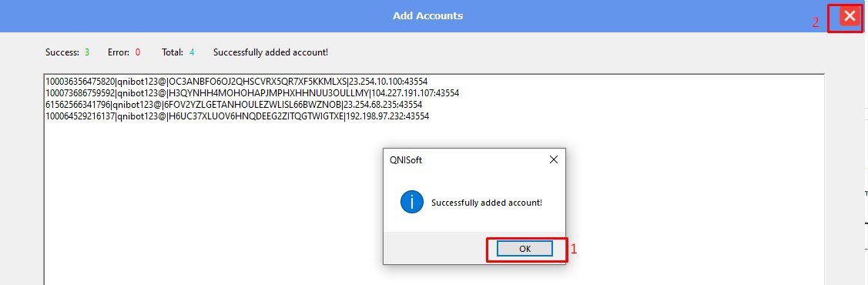Click empty area of accounts text box

point(222,210)
